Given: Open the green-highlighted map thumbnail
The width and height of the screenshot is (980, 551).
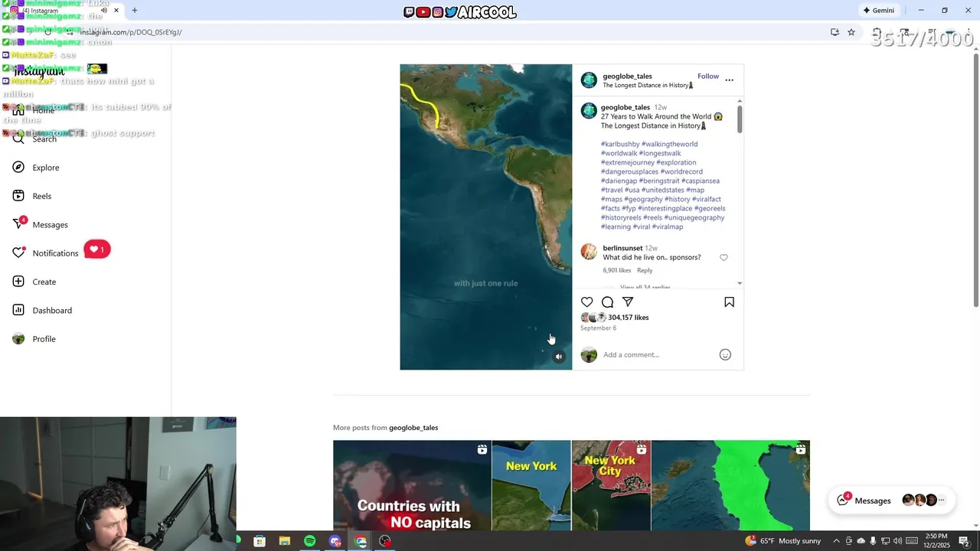Looking at the screenshot, I should [730, 485].
